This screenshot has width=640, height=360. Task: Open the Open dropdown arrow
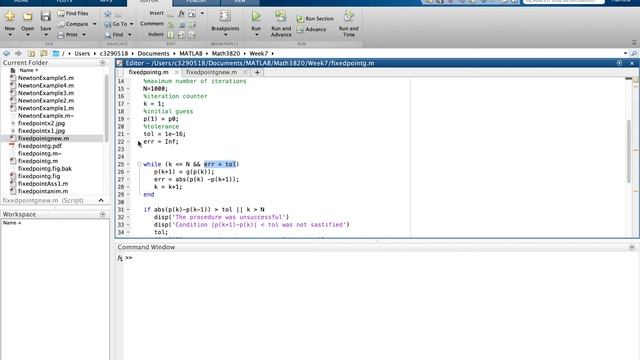(x=27, y=35)
